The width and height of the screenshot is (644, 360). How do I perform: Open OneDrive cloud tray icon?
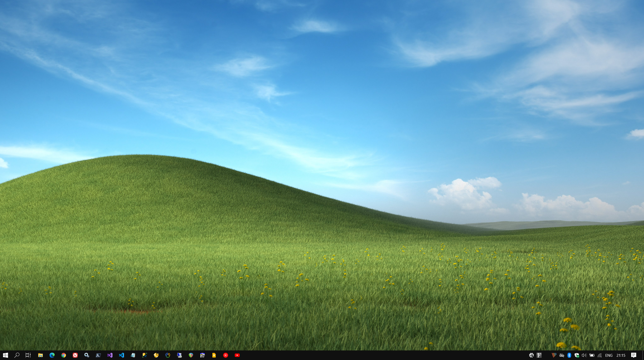561,355
